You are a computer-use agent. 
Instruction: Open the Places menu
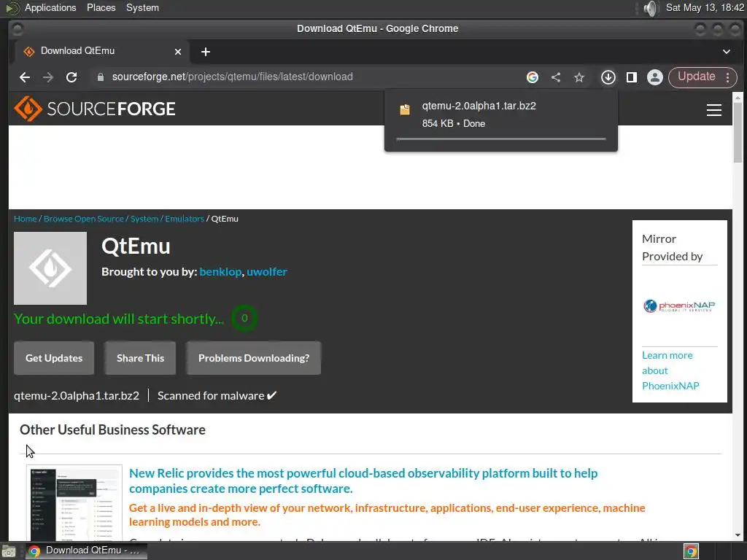[101, 7]
